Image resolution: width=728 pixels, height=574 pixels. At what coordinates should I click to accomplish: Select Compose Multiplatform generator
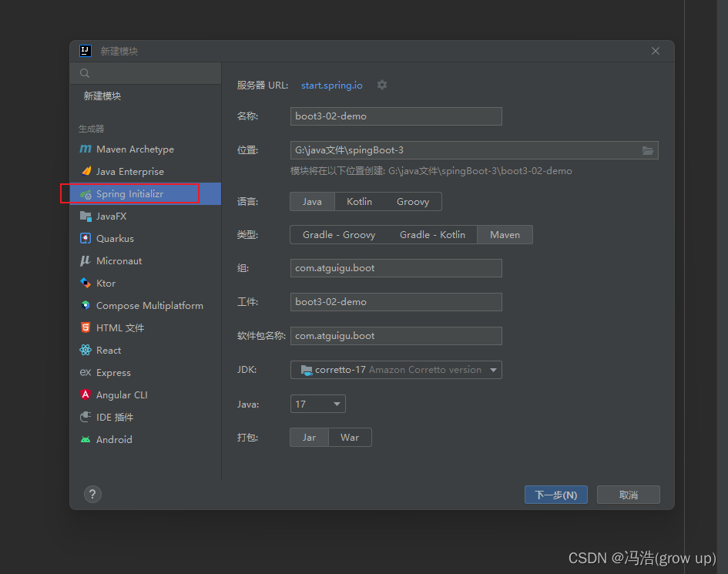click(146, 306)
